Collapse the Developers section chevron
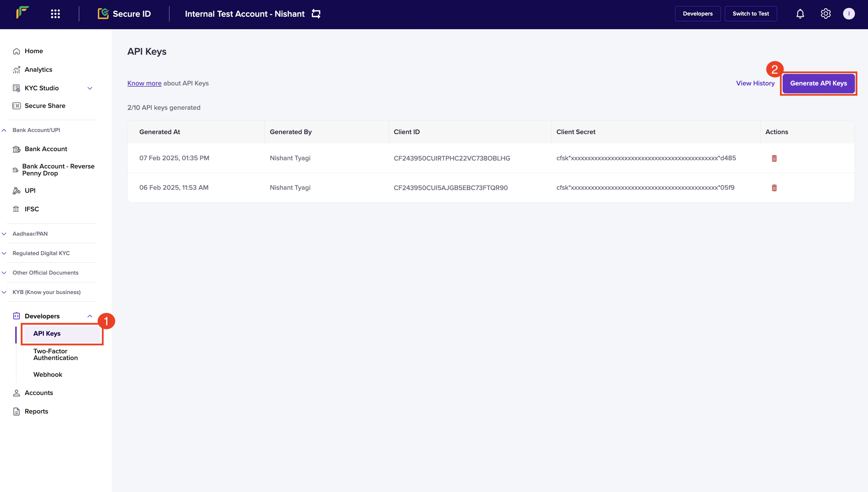Image resolution: width=868 pixels, height=492 pixels. pyautogui.click(x=90, y=316)
